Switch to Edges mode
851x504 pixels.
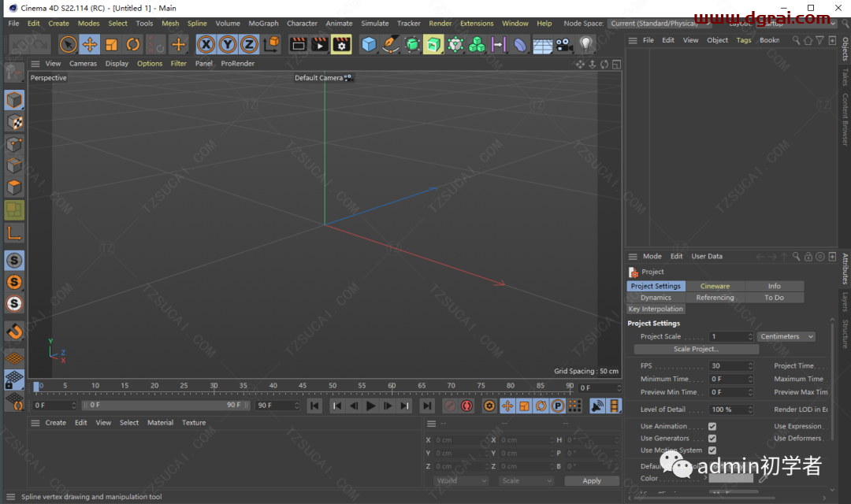point(14,165)
